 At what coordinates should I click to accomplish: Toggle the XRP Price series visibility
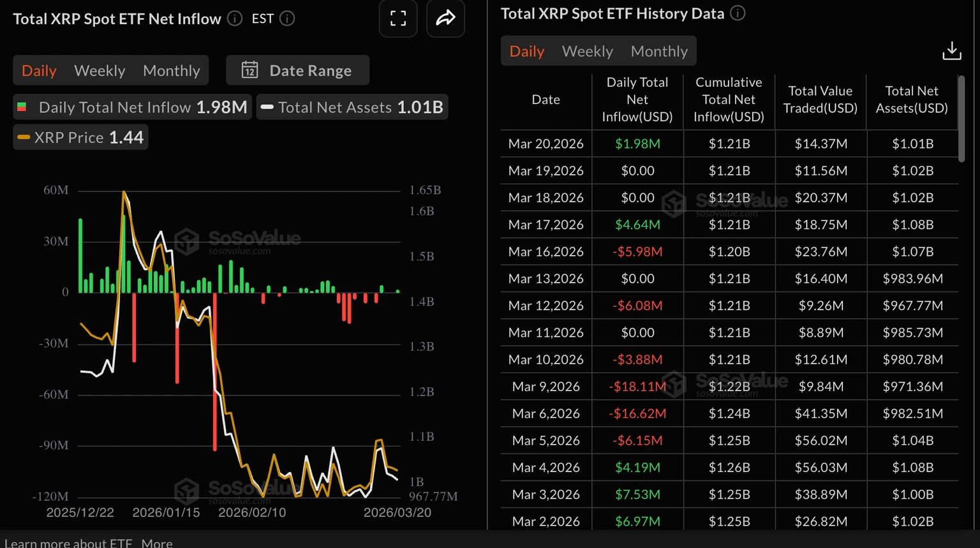tap(80, 137)
